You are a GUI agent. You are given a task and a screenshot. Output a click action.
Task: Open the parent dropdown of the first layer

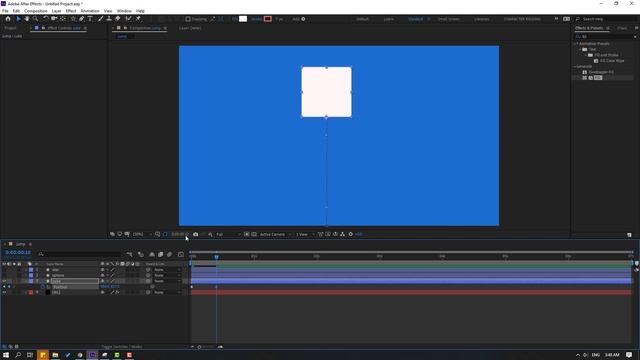[x=167, y=270]
